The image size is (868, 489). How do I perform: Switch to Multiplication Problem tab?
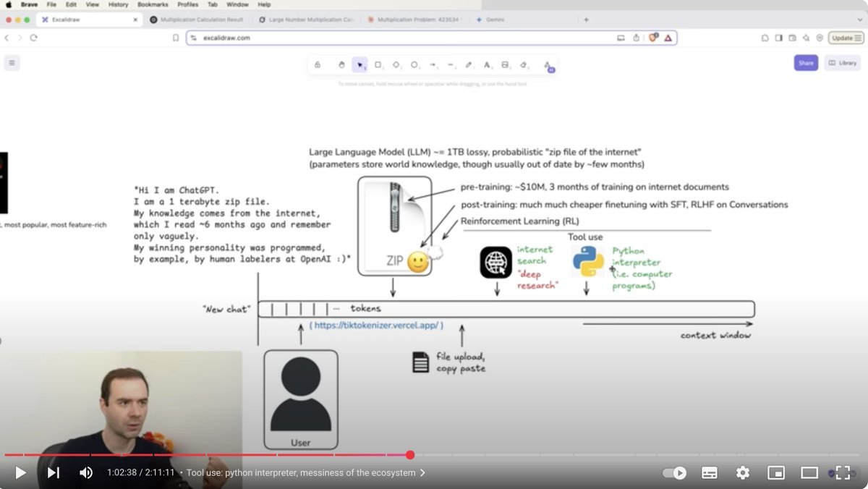coord(414,20)
